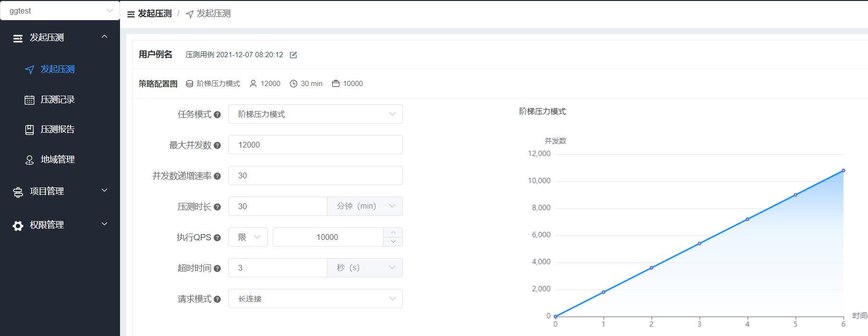
Task: Click help icon next to 超时时间
Action: (x=217, y=269)
